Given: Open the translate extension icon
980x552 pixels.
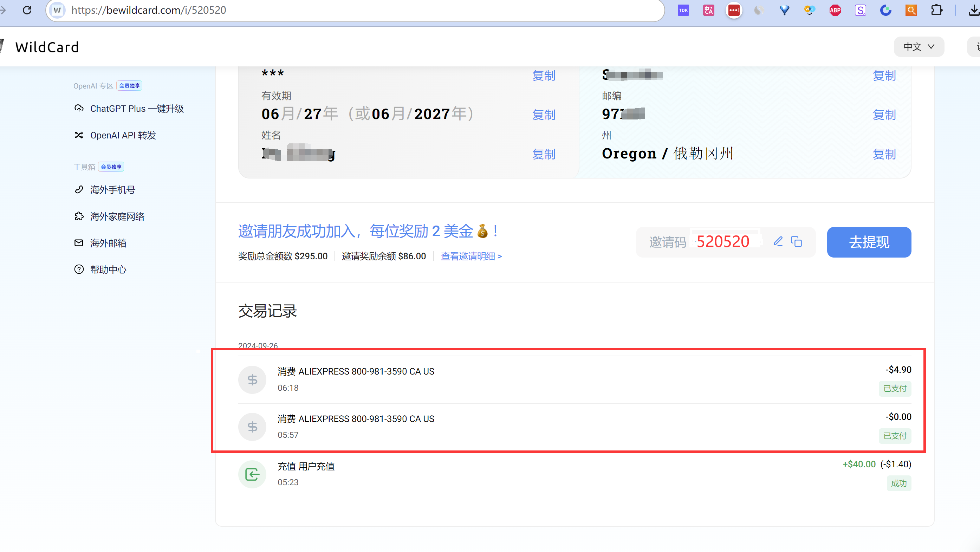Looking at the screenshot, I should pos(708,10).
